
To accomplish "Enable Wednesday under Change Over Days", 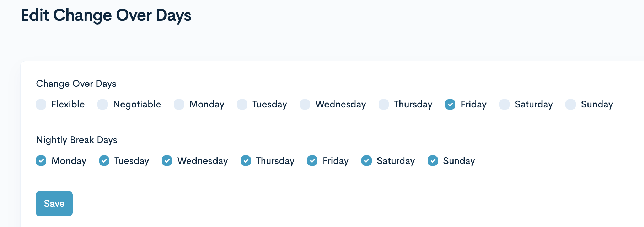I will (305, 104).
